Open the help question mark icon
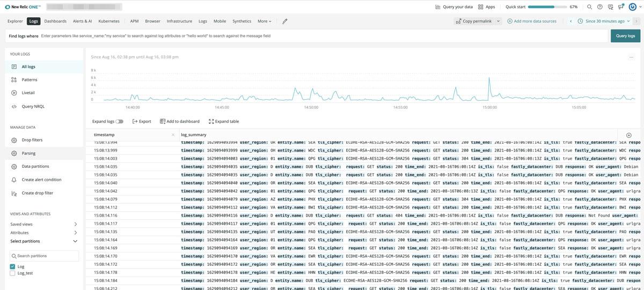The width and height of the screenshot is (644, 290). point(599,7)
